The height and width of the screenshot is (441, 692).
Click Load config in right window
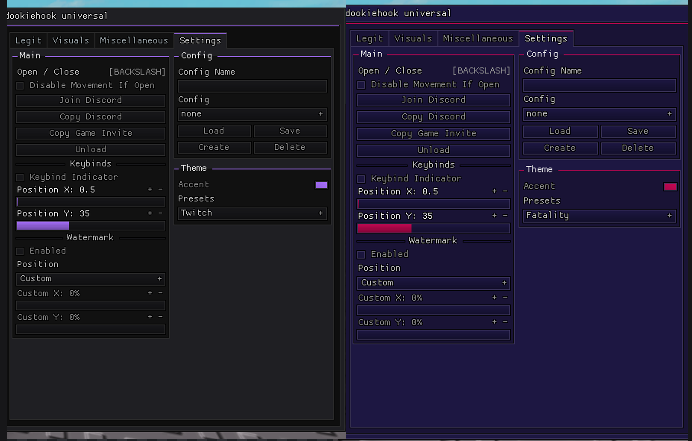(x=560, y=131)
